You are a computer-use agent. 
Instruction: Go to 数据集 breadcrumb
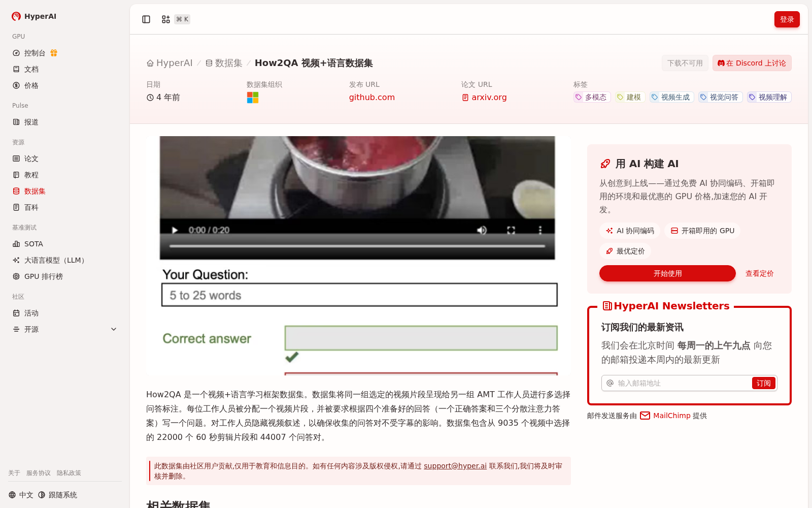(224, 63)
